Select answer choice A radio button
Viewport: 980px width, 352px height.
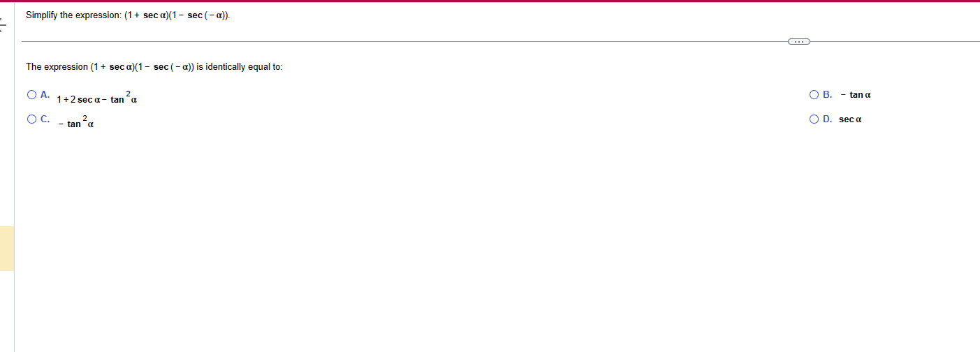pos(31,94)
